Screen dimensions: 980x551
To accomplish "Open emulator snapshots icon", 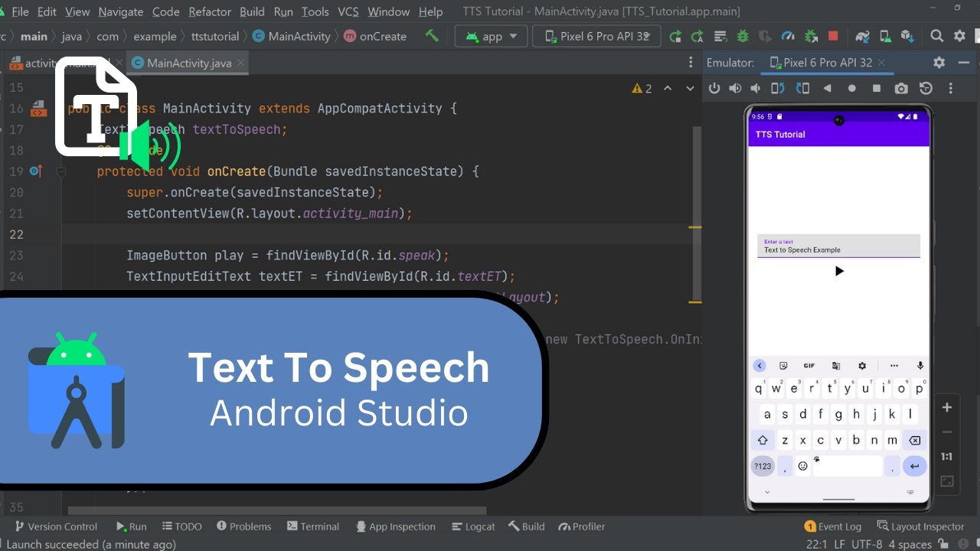I will (926, 88).
